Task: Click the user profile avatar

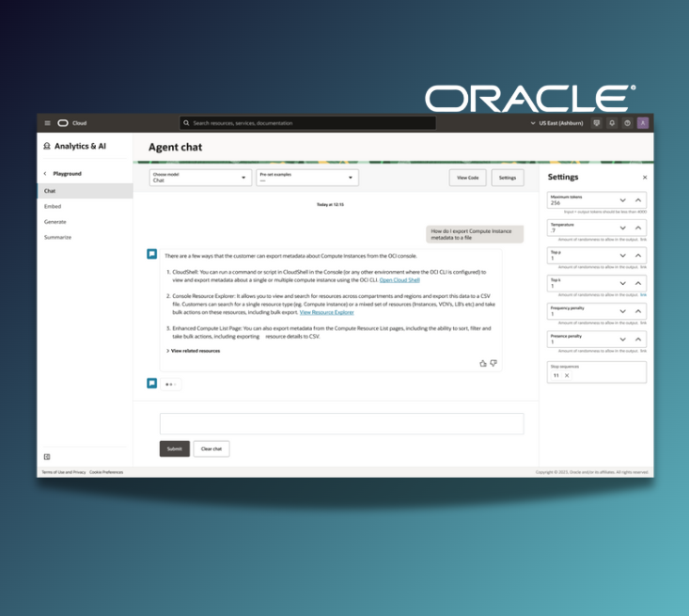Action: pos(643,123)
